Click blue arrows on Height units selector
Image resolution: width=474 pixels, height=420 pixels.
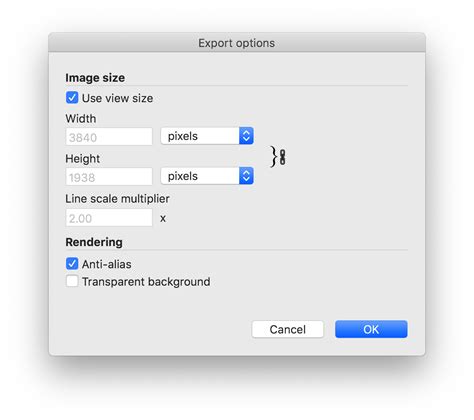point(246,176)
